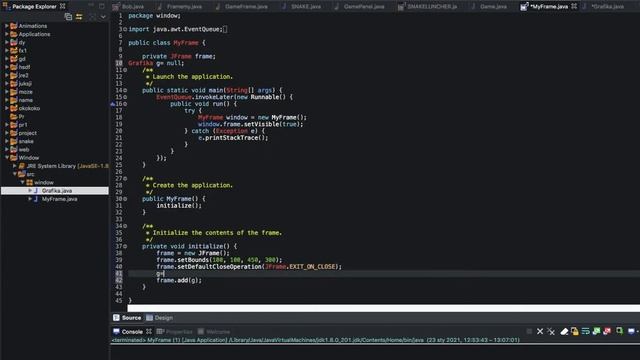Viewport: 640px width, 360px height.
Task: Click Remove Launch in Console toolbar
Action: (540, 331)
